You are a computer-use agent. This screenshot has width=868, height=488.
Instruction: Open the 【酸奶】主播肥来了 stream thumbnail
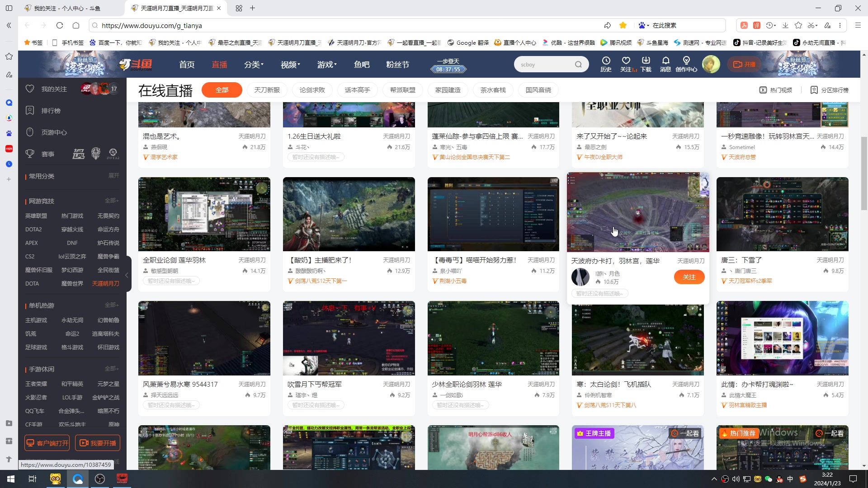coord(349,214)
